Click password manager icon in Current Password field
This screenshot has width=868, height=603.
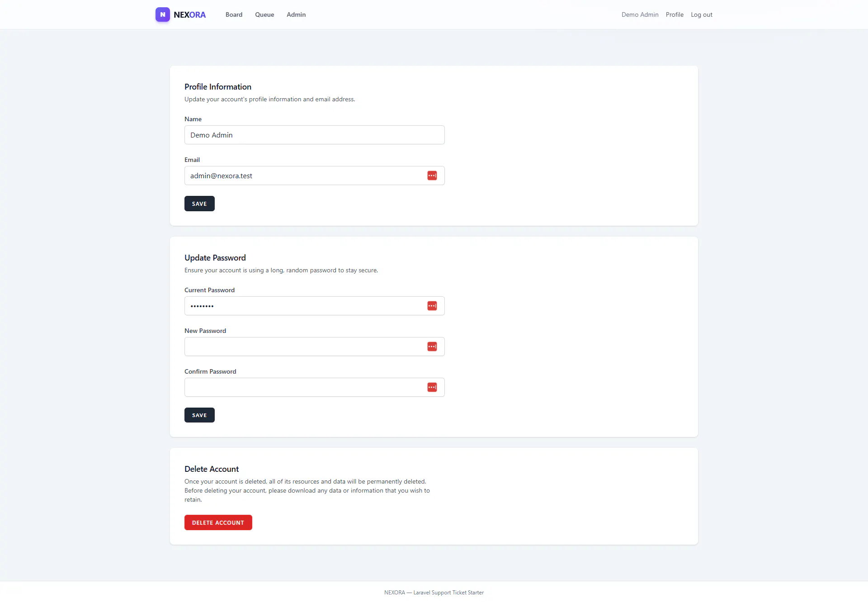coord(432,306)
